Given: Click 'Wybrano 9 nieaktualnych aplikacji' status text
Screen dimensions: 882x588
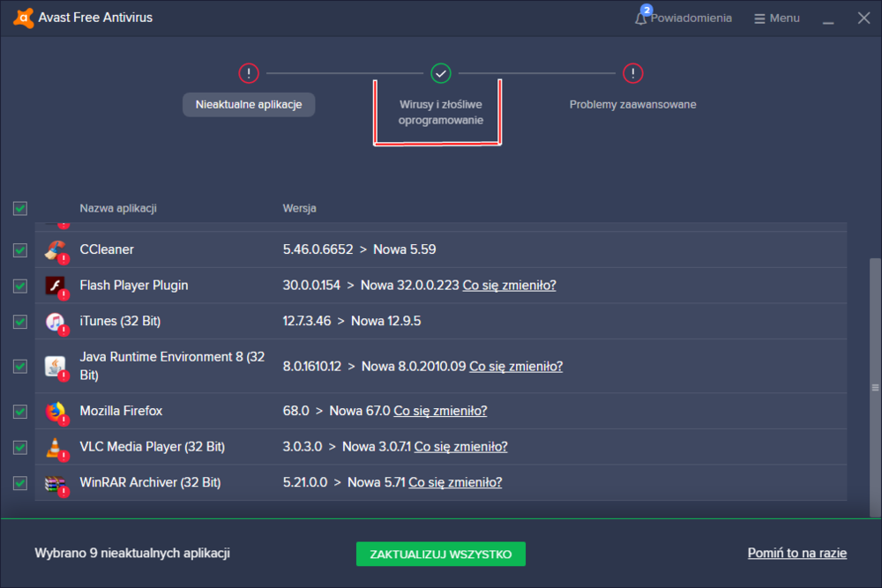Looking at the screenshot, I should coord(132,553).
